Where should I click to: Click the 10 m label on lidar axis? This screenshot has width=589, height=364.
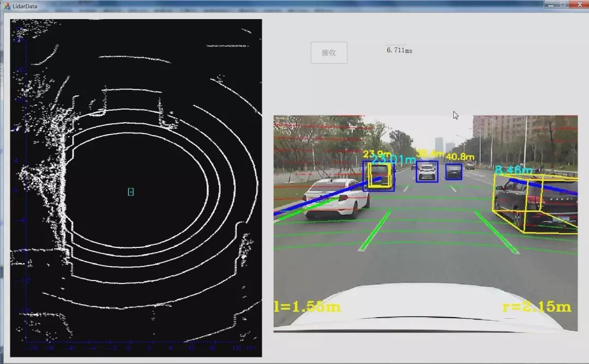[x=238, y=347]
